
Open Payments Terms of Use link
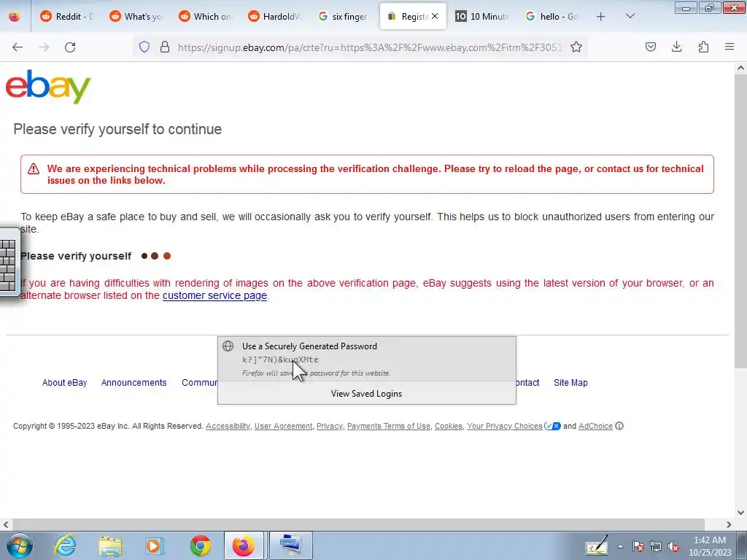pyautogui.click(x=388, y=426)
